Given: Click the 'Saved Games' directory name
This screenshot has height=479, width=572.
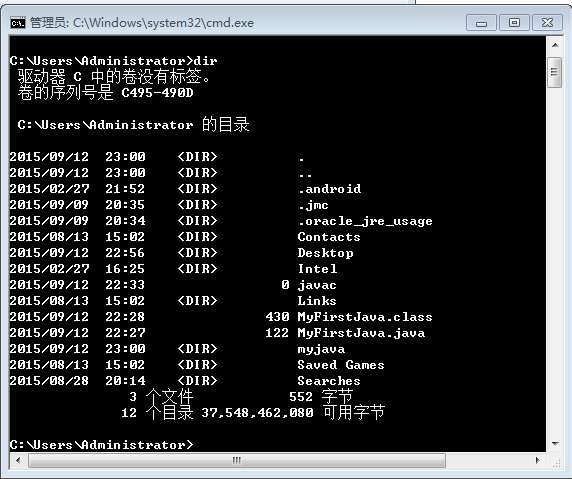Looking at the screenshot, I should click(341, 365).
